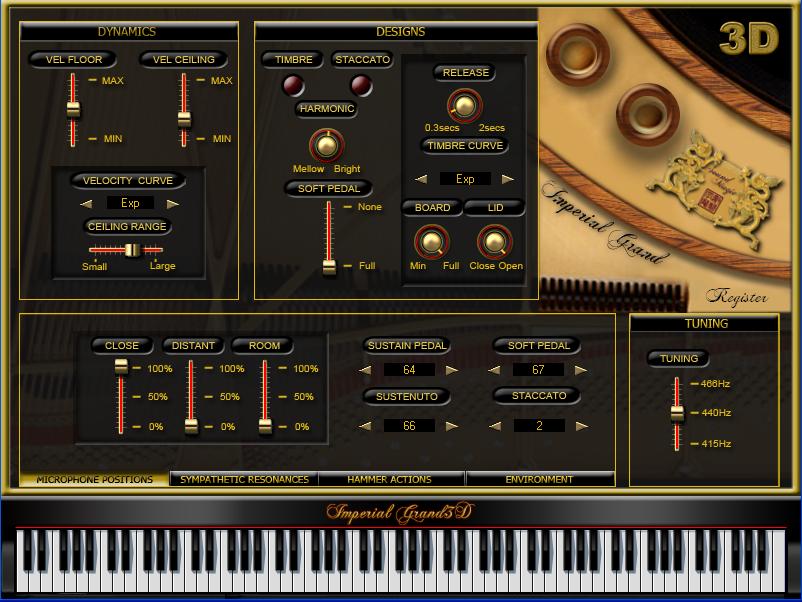This screenshot has width=802, height=602.
Task: Click the Board Min/Full knob
Action: coord(431,242)
